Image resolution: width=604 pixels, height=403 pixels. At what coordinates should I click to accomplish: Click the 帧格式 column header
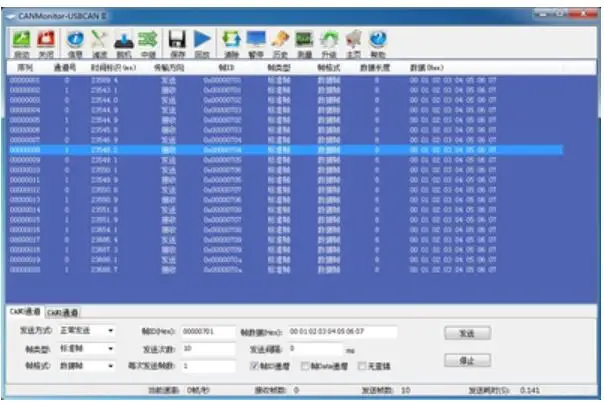pyautogui.click(x=329, y=68)
